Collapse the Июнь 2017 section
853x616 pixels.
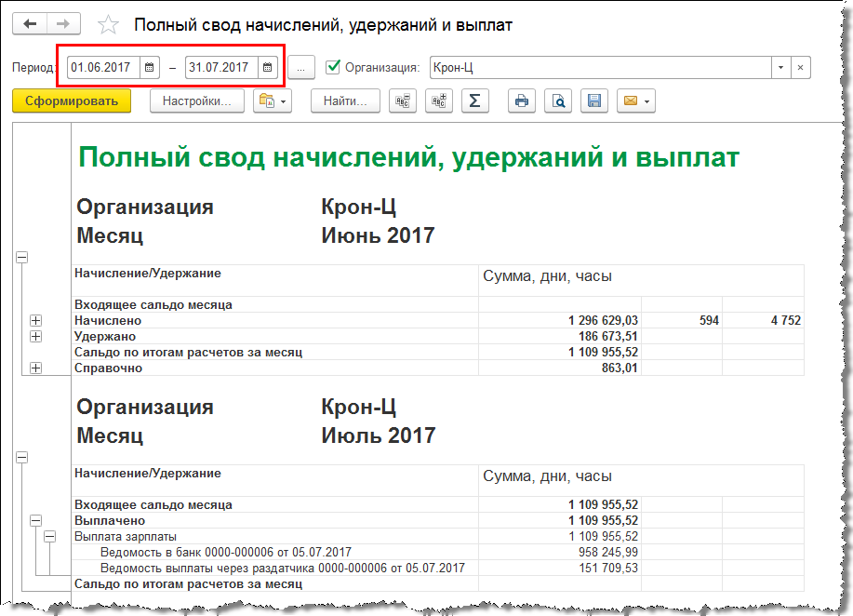(21, 258)
